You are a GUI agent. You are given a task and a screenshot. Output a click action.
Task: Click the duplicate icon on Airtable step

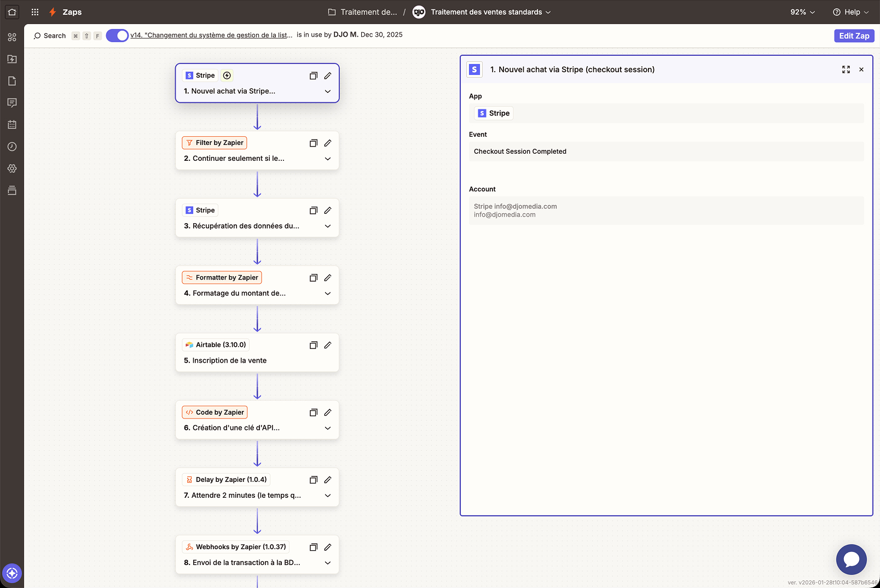click(314, 345)
